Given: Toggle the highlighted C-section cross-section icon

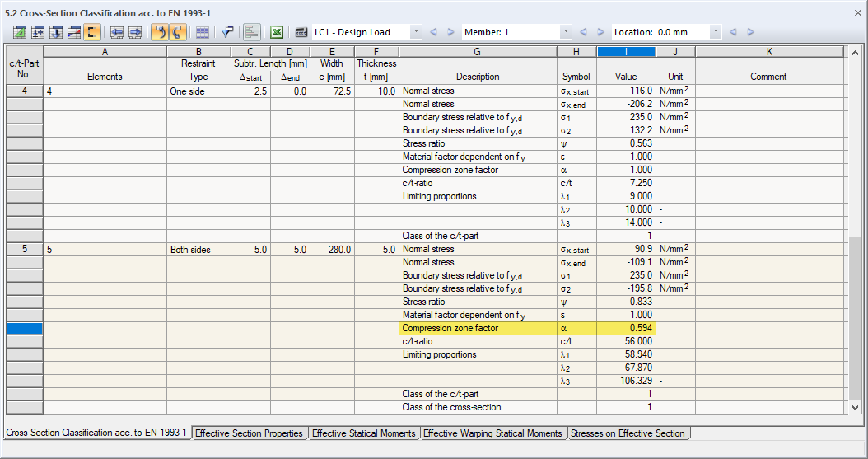Looking at the screenshot, I should [x=92, y=33].
